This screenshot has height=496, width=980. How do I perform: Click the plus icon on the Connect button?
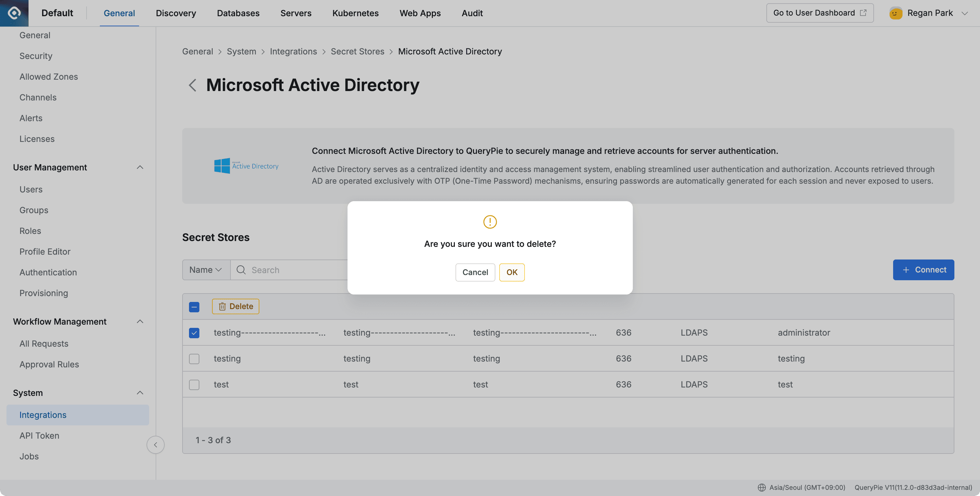pyautogui.click(x=906, y=270)
